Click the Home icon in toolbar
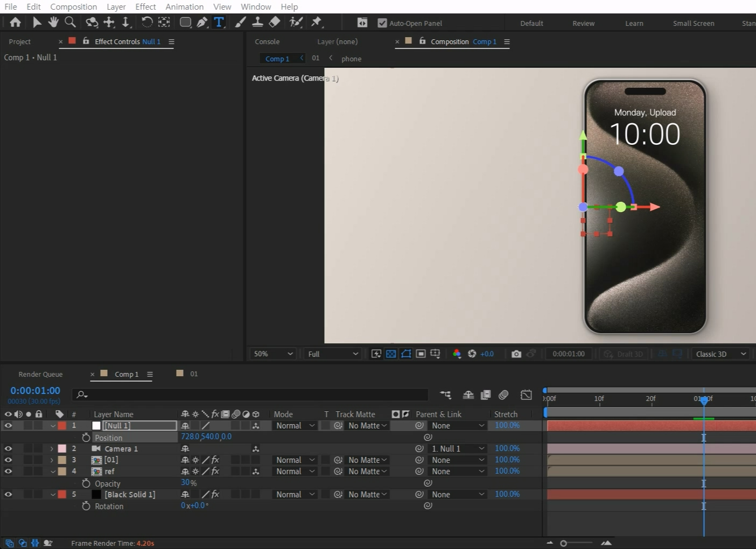Image resolution: width=756 pixels, height=549 pixels. point(16,22)
